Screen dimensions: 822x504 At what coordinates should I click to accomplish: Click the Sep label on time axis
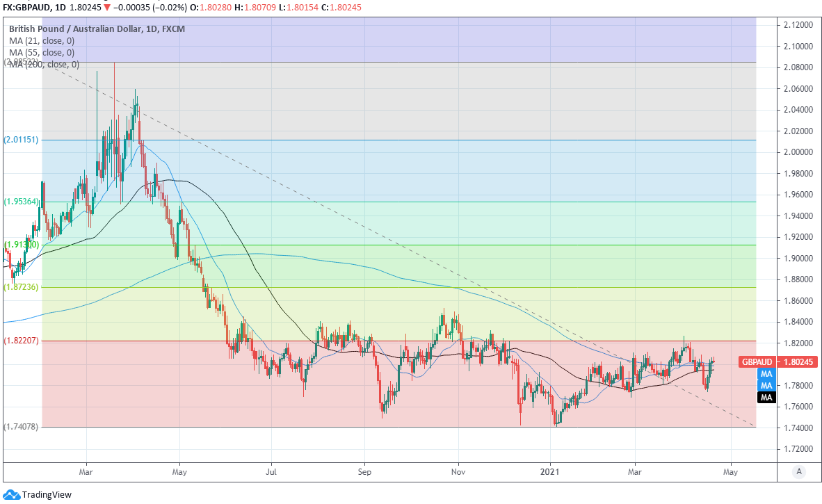point(364,472)
